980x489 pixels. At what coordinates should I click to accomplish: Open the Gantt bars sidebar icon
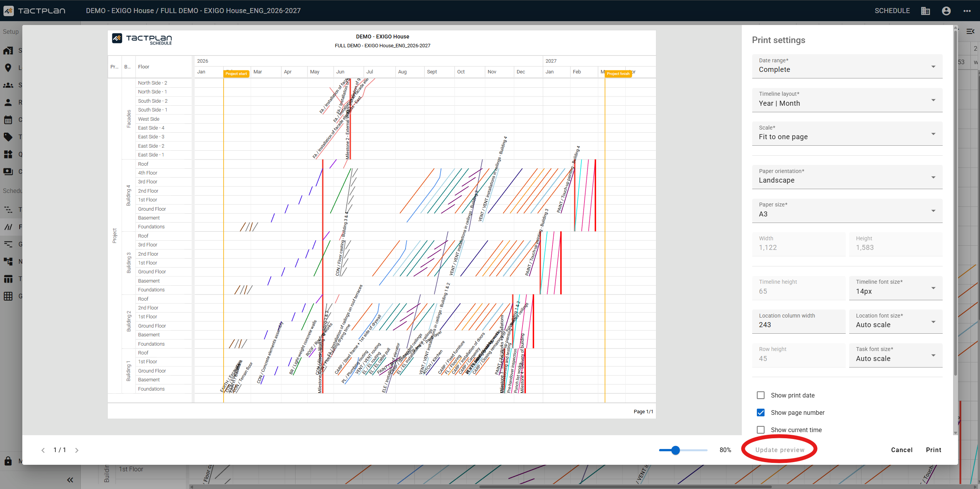click(8, 244)
